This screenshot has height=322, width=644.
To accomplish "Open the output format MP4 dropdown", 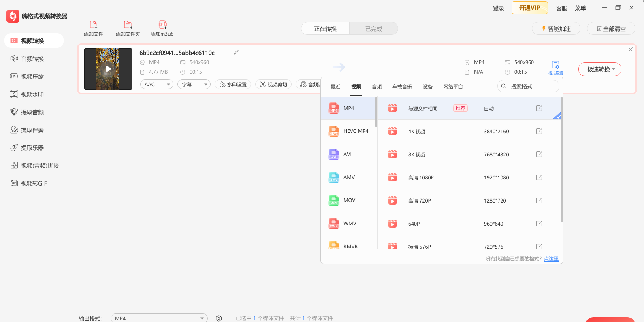I will tap(159, 318).
